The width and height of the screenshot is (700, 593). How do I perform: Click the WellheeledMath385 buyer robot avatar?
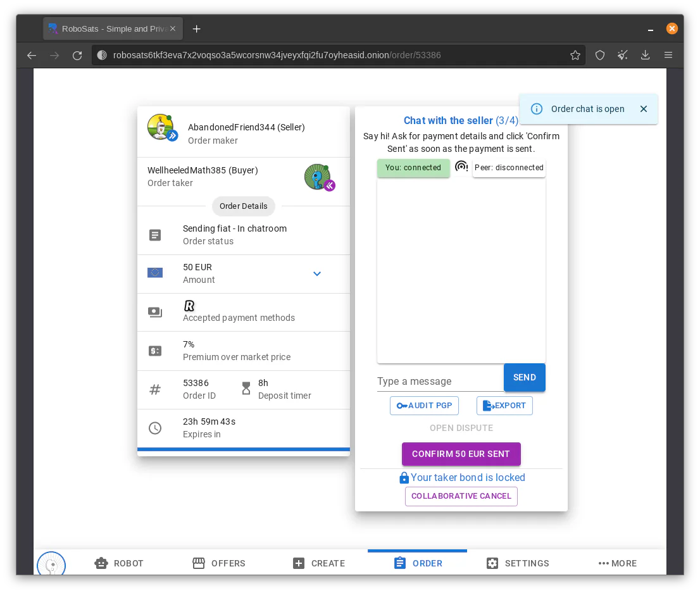[318, 177]
